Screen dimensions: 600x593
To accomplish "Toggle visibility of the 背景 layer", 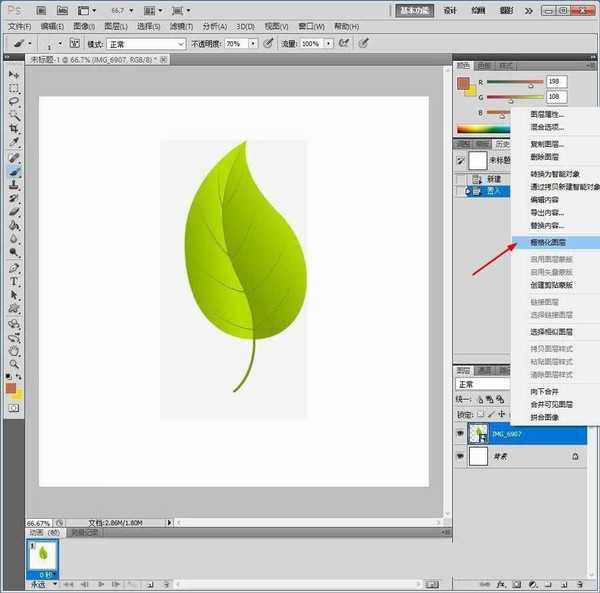I will point(461,455).
